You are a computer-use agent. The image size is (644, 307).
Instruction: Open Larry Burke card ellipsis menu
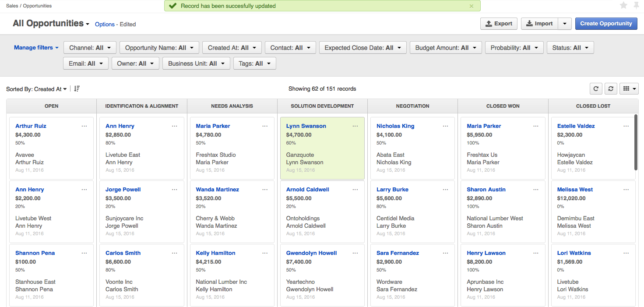pyautogui.click(x=445, y=190)
